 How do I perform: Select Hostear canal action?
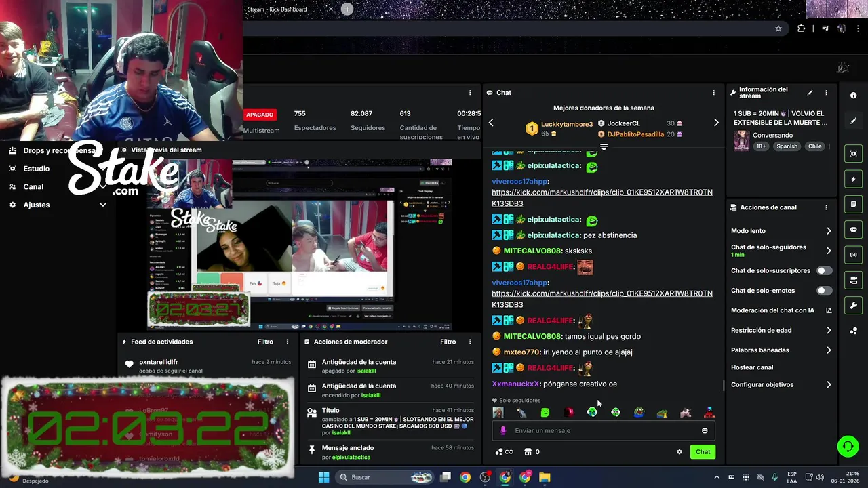(752, 367)
